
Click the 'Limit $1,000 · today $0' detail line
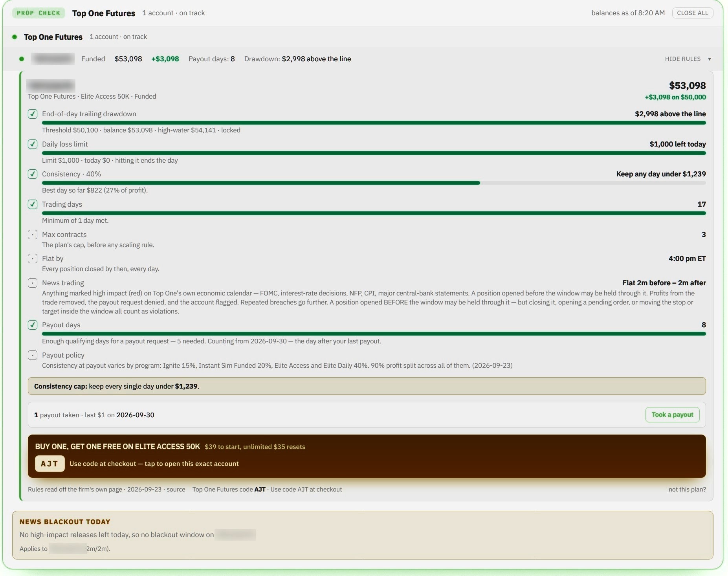(110, 160)
